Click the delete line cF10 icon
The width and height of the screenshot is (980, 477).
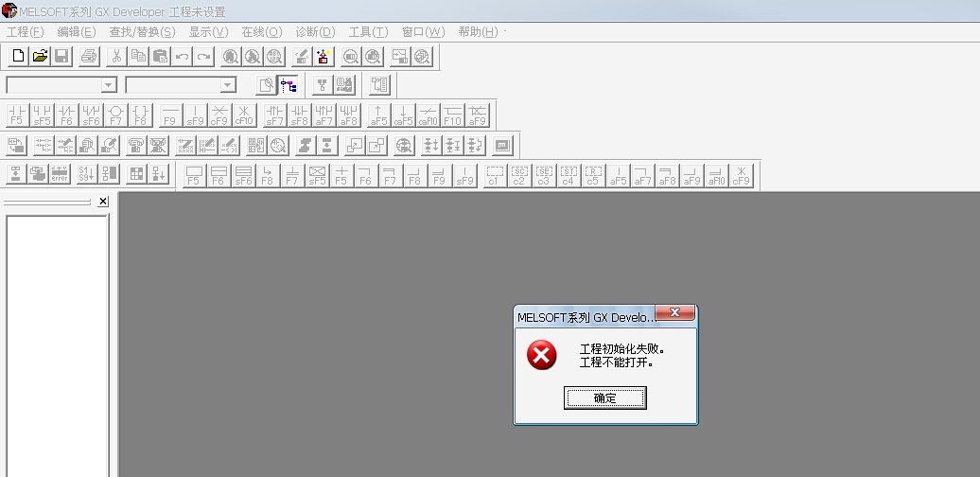(243, 115)
